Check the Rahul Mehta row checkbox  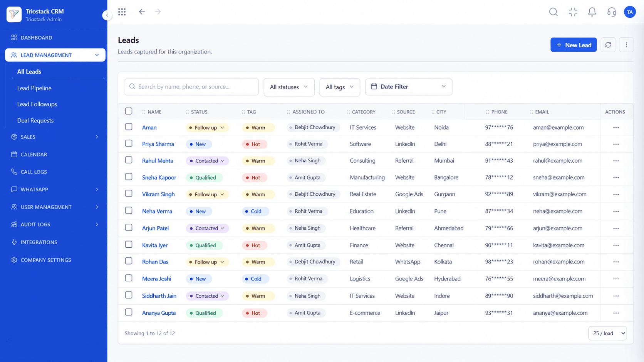129,160
